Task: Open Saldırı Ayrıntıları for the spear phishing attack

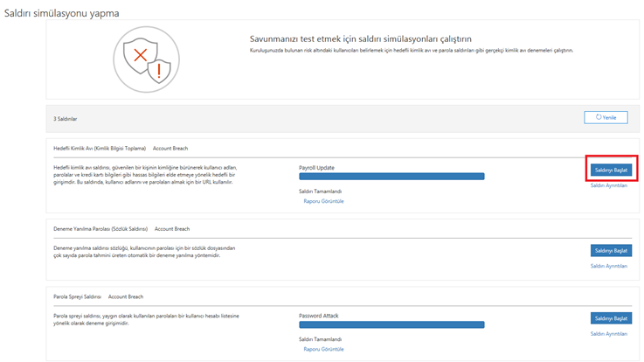Action: point(609,185)
